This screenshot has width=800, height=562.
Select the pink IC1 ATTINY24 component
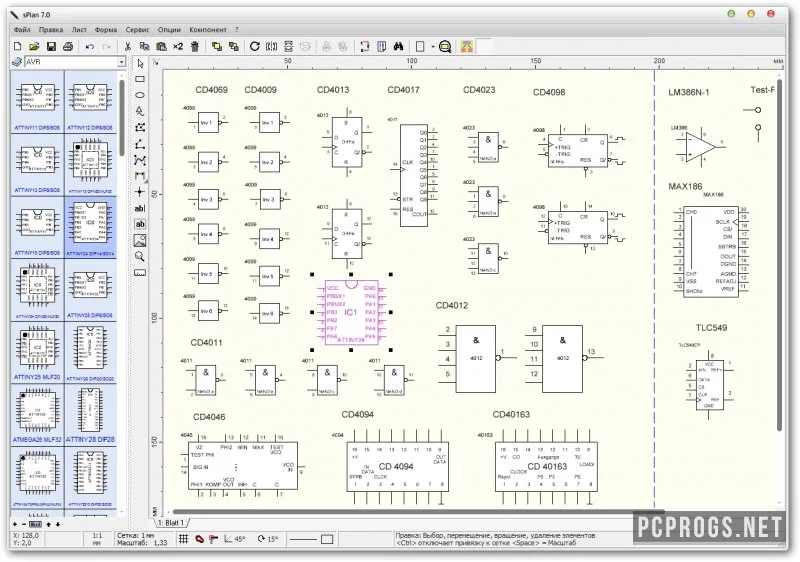351,312
